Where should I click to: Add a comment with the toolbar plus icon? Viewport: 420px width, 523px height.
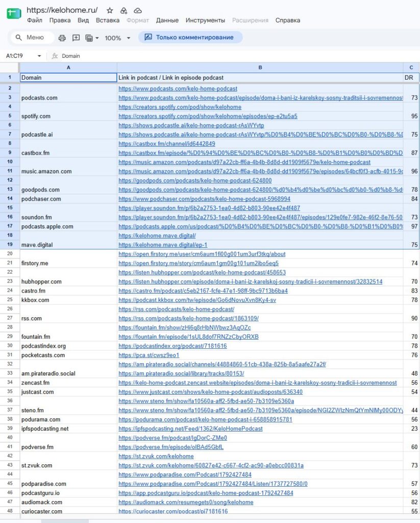pyautogui.click(x=76, y=38)
